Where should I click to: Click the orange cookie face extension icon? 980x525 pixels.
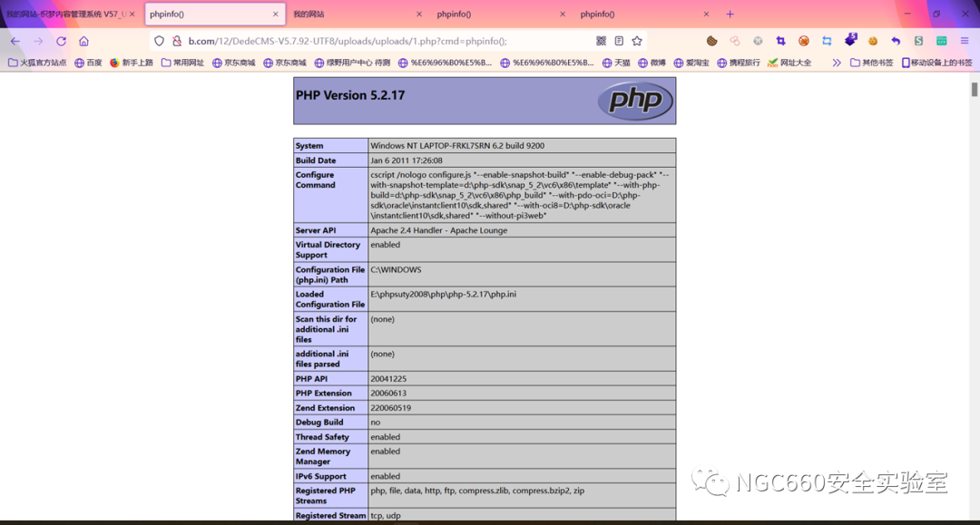click(x=873, y=41)
